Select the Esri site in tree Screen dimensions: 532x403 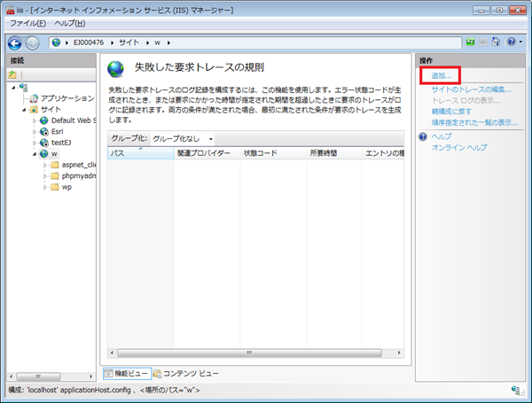57,131
